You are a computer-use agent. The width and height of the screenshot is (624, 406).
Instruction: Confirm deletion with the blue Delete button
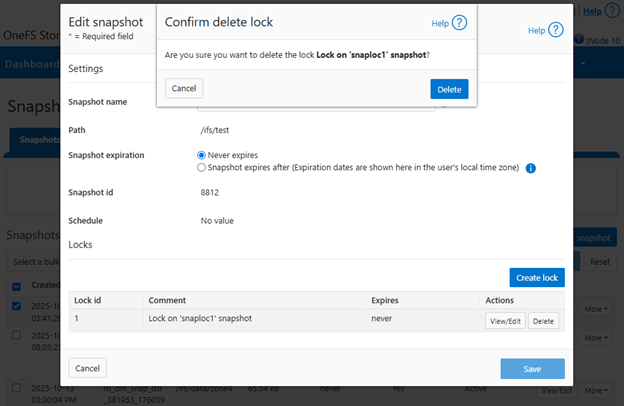tap(449, 89)
